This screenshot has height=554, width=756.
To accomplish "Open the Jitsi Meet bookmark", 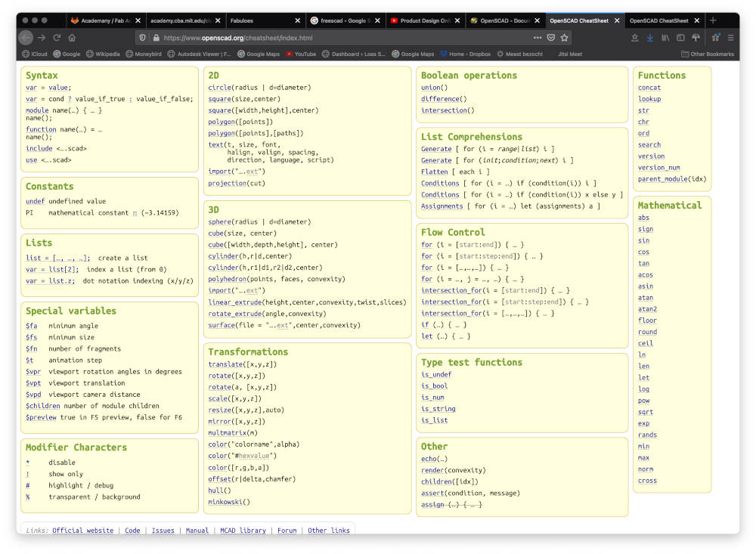I will [x=570, y=54].
